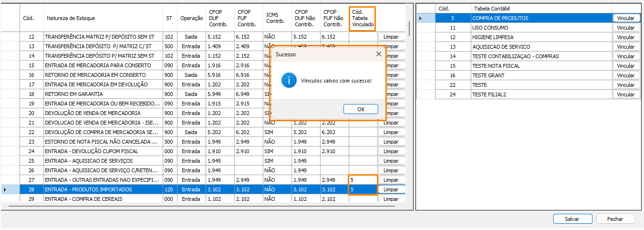644x230 pixels.
Task: Click OK in the Sucesso dialog
Action: (361, 109)
